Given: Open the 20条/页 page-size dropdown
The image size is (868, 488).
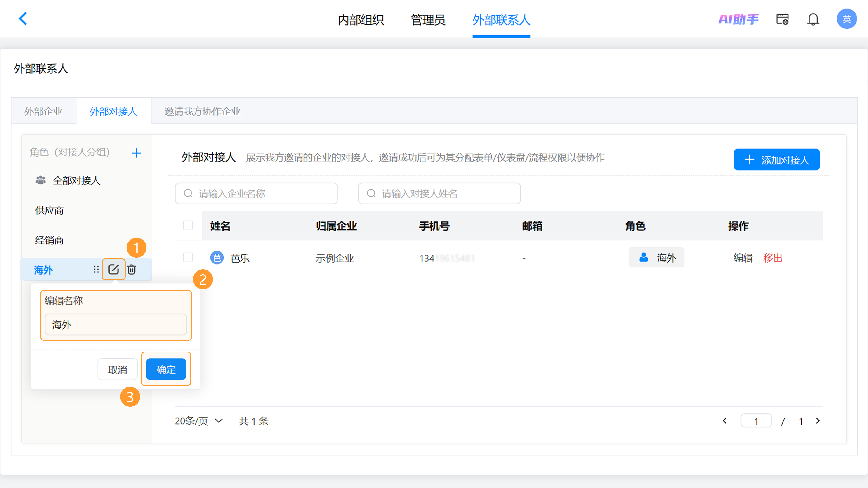Looking at the screenshot, I should pyautogui.click(x=199, y=421).
